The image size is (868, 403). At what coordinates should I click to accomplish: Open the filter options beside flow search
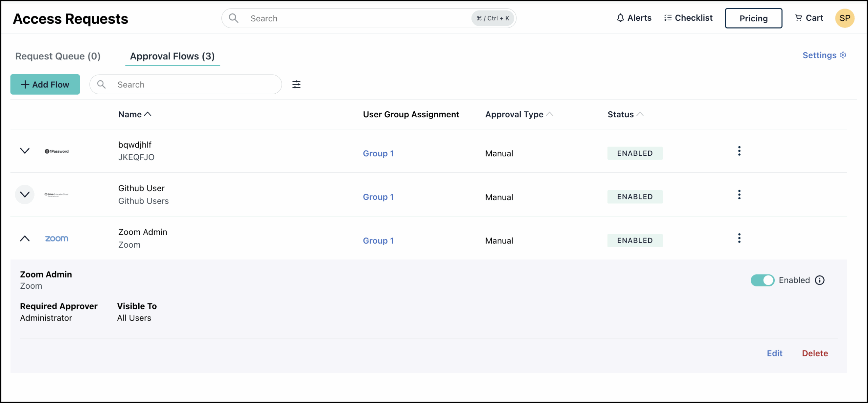coord(296,84)
